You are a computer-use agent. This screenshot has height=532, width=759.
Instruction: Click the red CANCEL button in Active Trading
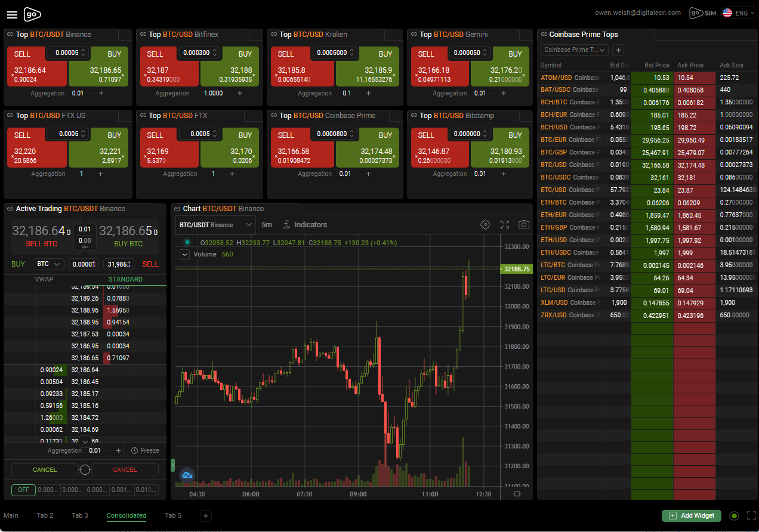(125, 470)
